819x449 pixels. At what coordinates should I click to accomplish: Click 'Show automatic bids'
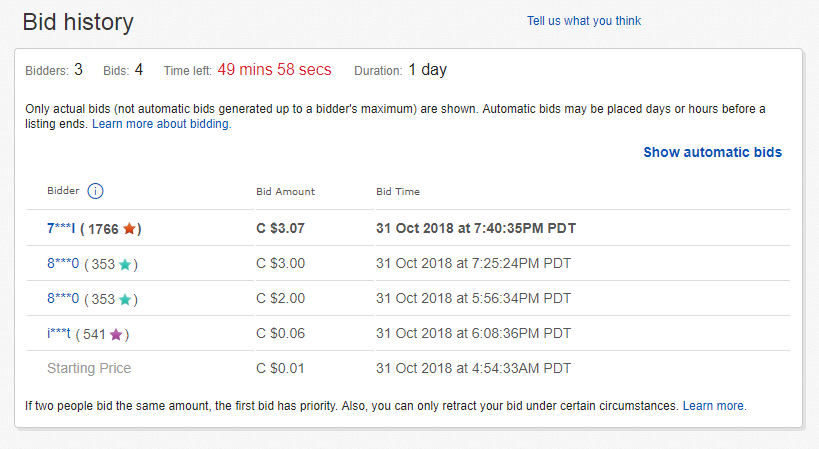[712, 152]
